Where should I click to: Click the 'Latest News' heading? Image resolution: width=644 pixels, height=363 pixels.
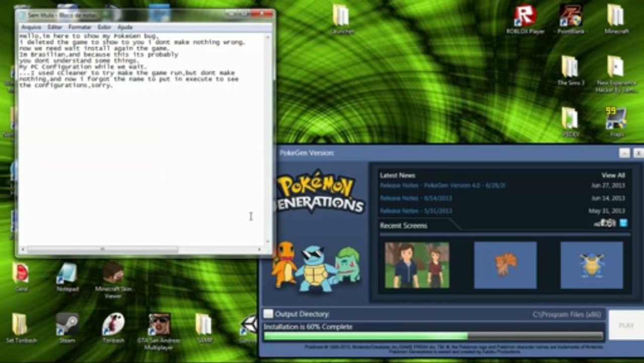tap(397, 175)
